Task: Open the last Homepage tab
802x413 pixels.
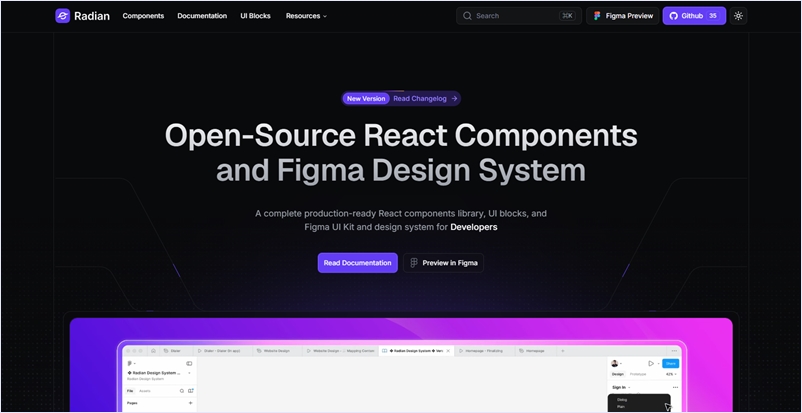Action: click(535, 351)
